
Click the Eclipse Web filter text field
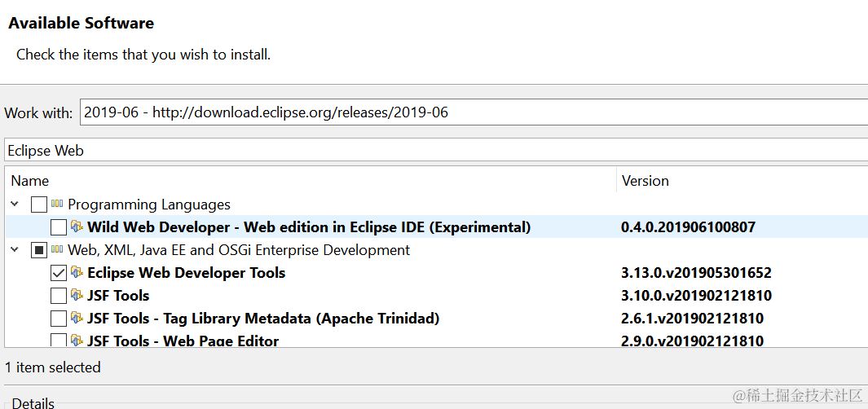click(436, 150)
